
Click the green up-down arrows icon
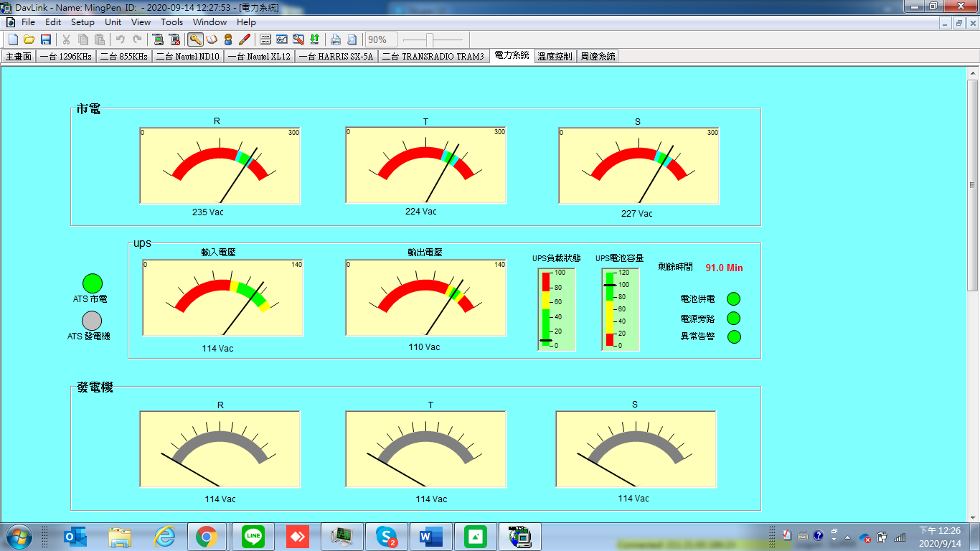click(314, 39)
